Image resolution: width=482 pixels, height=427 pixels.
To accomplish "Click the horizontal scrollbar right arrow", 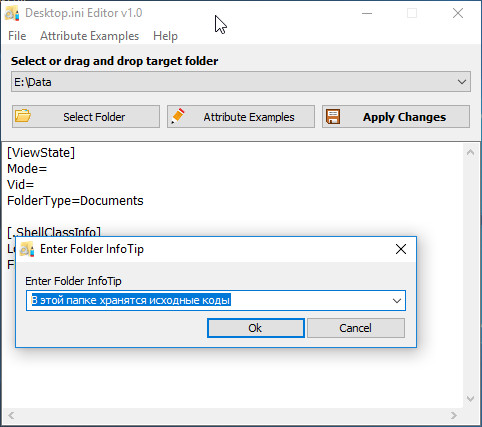I will (x=454, y=415).
